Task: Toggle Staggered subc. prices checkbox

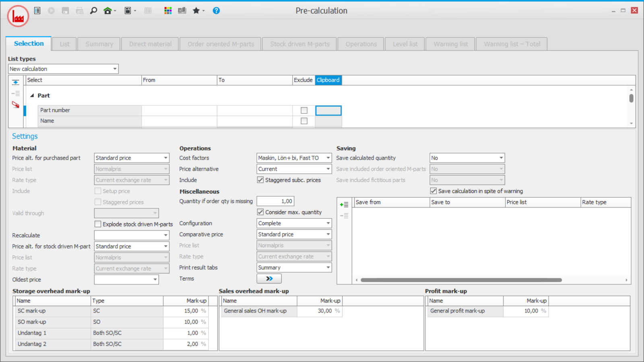Action: click(260, 180)
